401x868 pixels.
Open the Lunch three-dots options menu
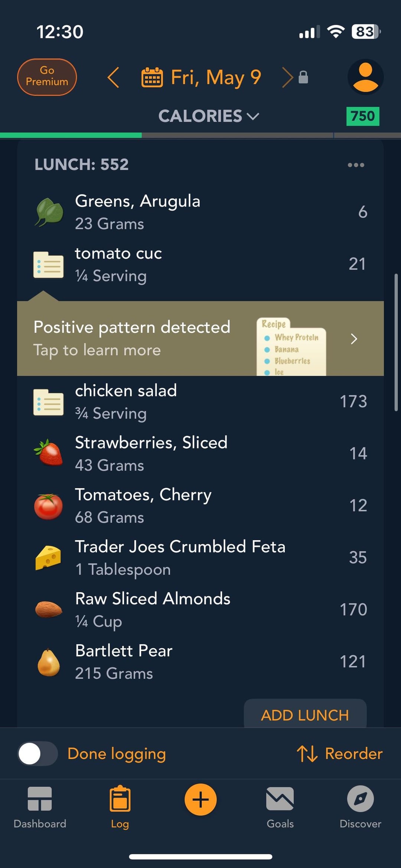[x=356, y=165]
